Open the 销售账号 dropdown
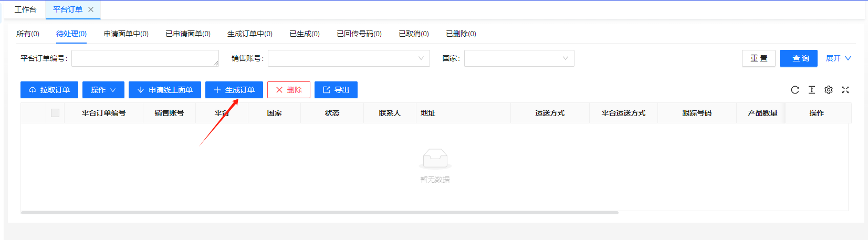This screenshot has height=240, width=868. tap(349, 58)
